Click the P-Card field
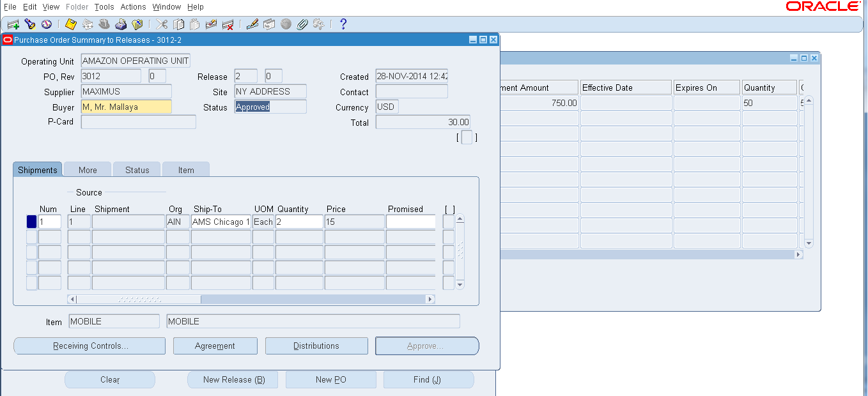 point(139,122)
